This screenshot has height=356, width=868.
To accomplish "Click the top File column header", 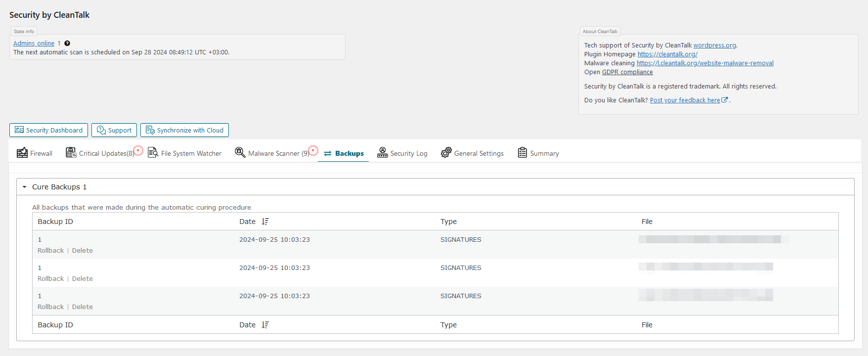I will click(x=647, y=222).
